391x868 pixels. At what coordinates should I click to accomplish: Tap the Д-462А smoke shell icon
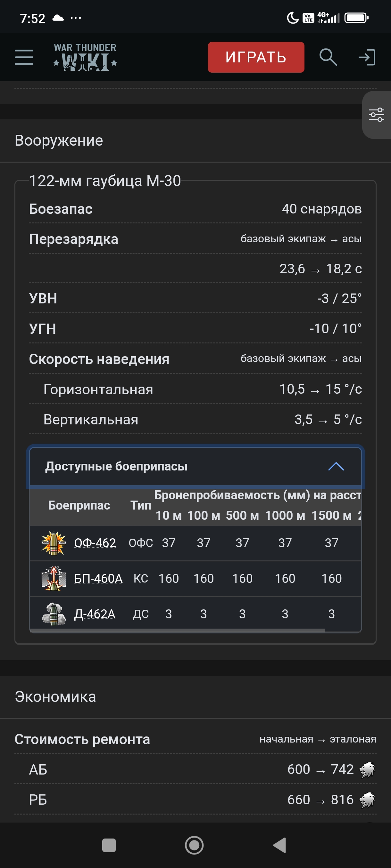click(53, 614)
